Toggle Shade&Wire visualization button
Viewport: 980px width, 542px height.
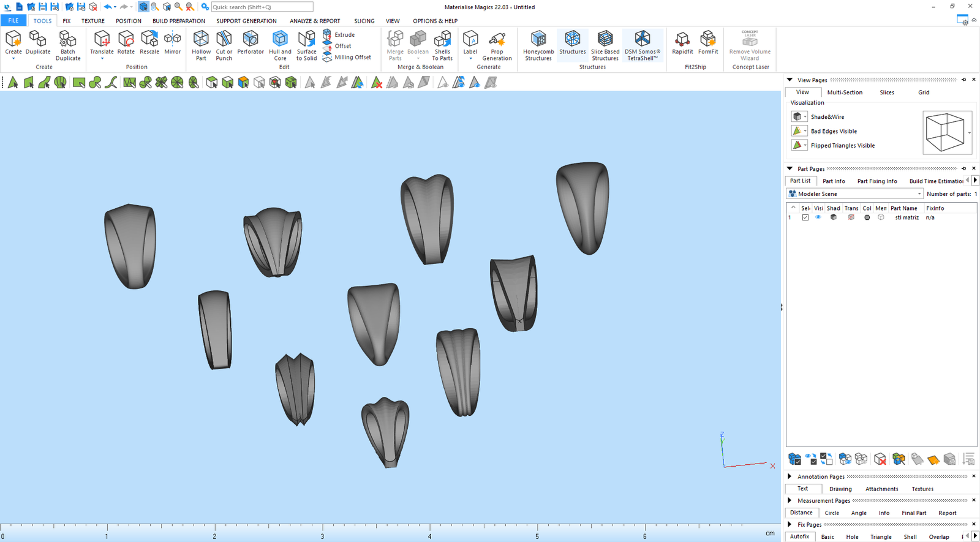797,116
